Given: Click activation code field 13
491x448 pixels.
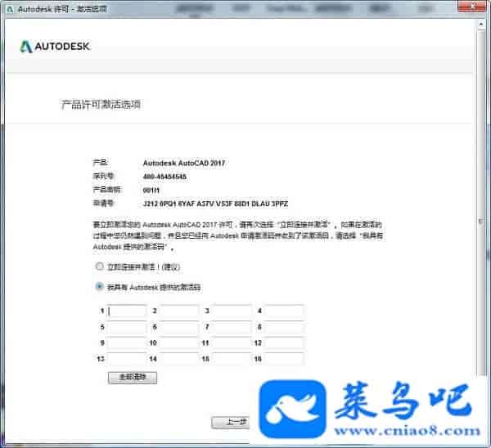Looking at the screenshot, I should [x=127, y=359].
